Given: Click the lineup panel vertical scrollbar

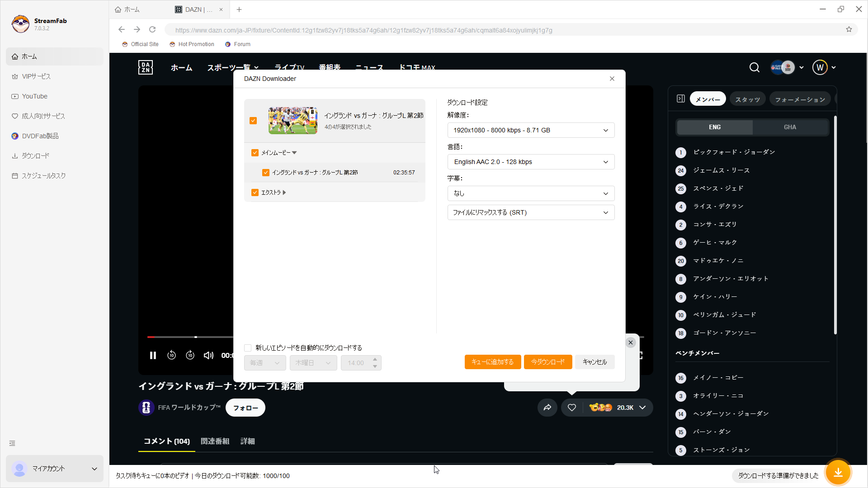Looking at the screenshot, I should click(x=835, y=225).
